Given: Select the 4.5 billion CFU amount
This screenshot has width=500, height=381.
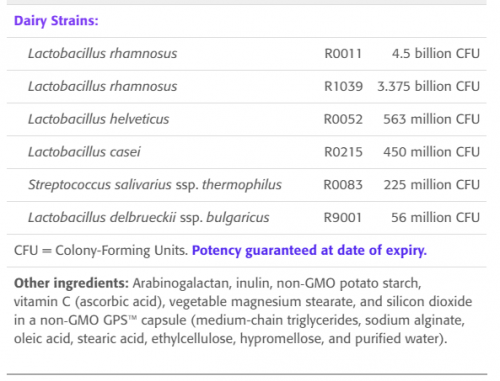Looking at the screenshot, I should click(x=436, y=54).
